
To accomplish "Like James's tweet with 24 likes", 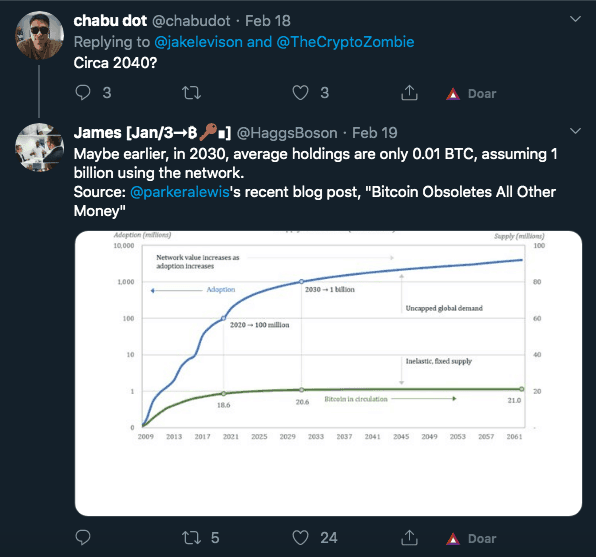I will point(300,538).
